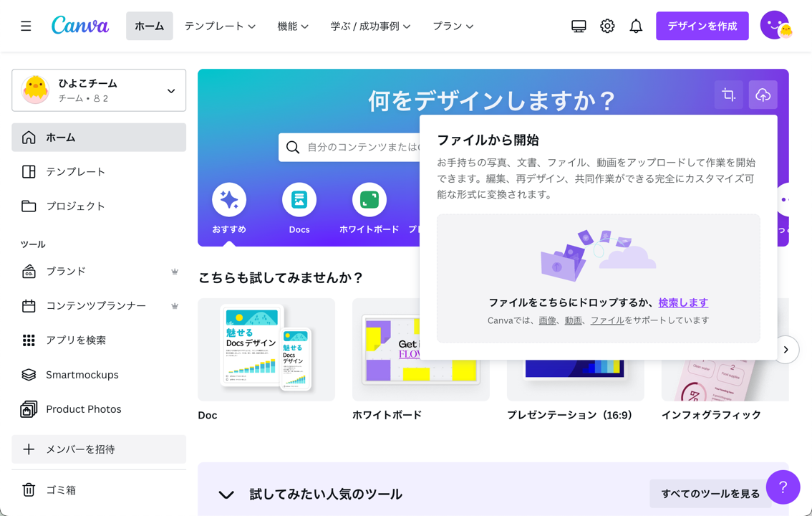This screenshot has height=516, width=812.
Task: Click the search input field
Action: click(349, 147)
